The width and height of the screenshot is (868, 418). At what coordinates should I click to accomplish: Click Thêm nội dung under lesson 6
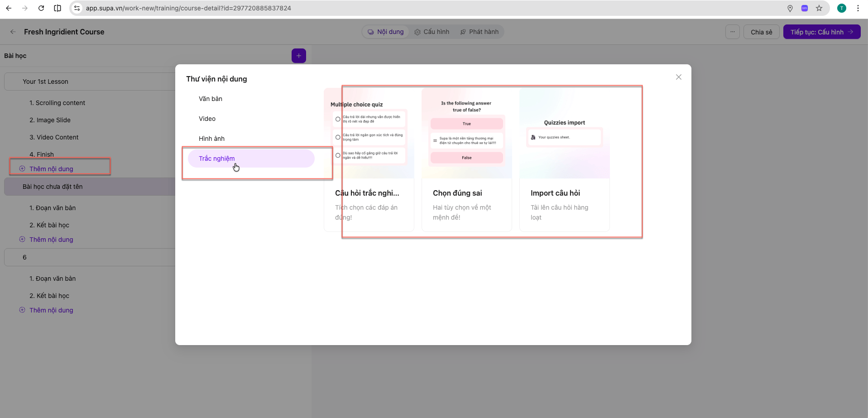(x=46, y=310)
